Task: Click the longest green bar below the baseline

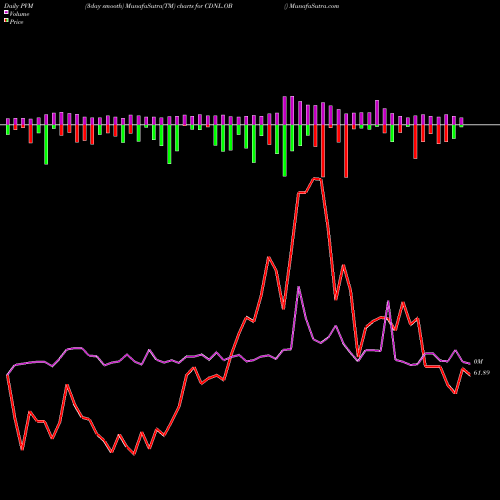Action: coord(285,150)
